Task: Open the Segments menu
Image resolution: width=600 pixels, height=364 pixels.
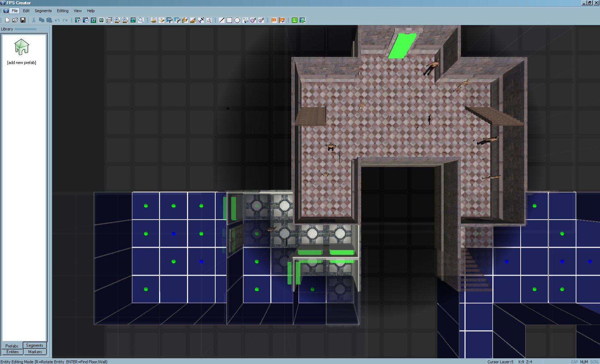Action: tap(43, 11)
